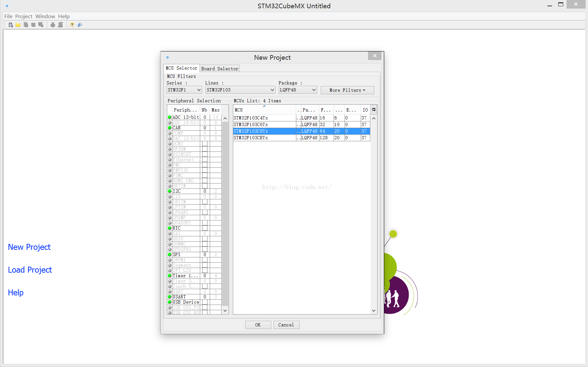Click the yellow Help question-mark icon
This screenshot has width=588, height=367.
pos(72,25)
